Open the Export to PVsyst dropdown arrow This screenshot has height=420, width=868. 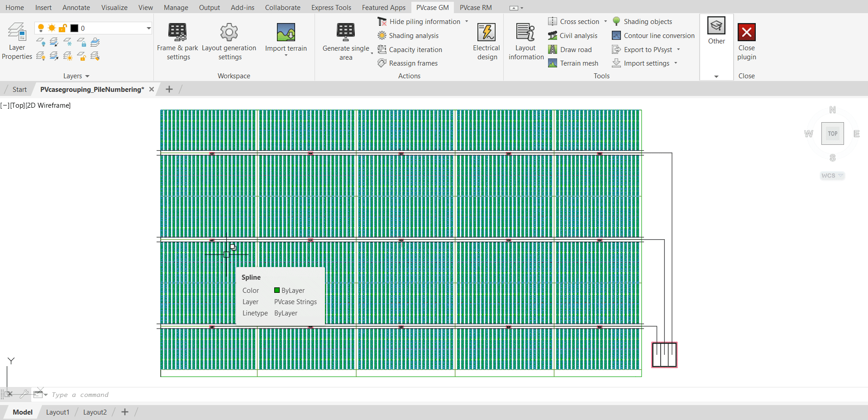(679, 50)
